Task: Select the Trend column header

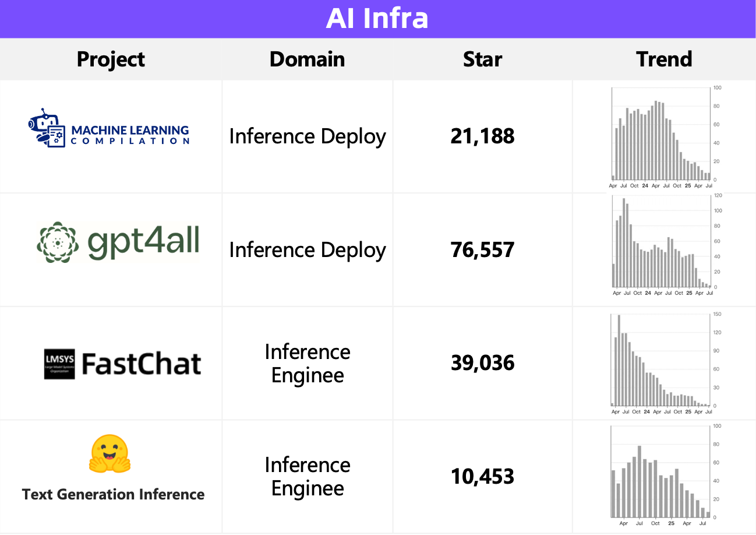Action: point(664,59)
